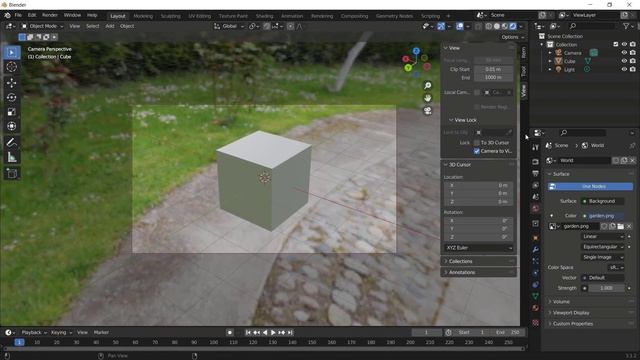
Task: Hide the Light object in viewport
Action: pos(624,69)
